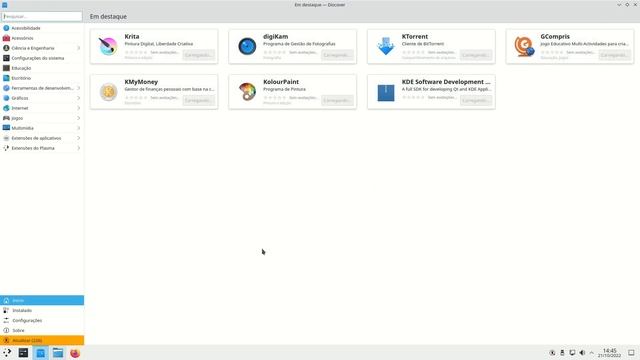
Task: Select the Educação category label
Action: tap(21, 68)
